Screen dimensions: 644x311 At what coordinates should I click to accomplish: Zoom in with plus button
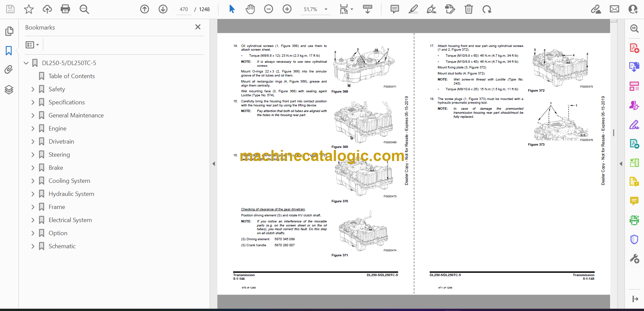[x=287, y=9]
